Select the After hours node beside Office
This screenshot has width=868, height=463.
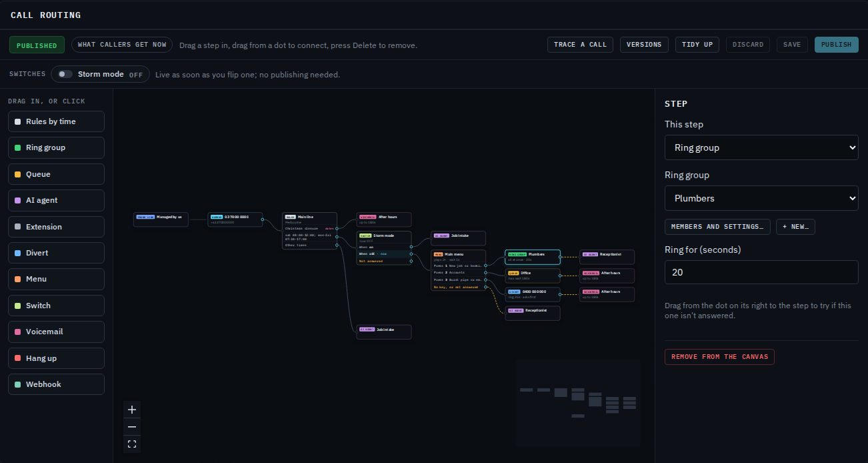(607, 276)
